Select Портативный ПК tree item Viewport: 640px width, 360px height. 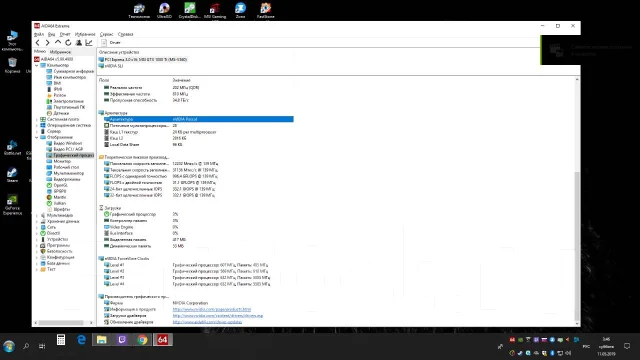(66, 107)
